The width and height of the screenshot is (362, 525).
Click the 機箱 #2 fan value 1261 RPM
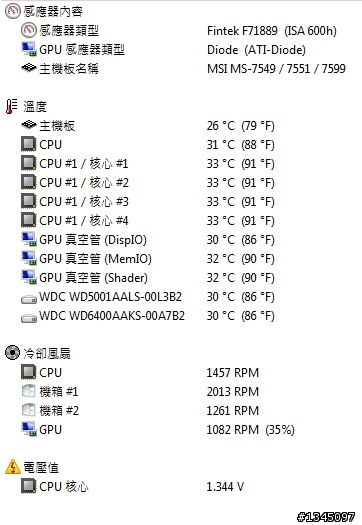pyautogui.click(x=233, y=411)
